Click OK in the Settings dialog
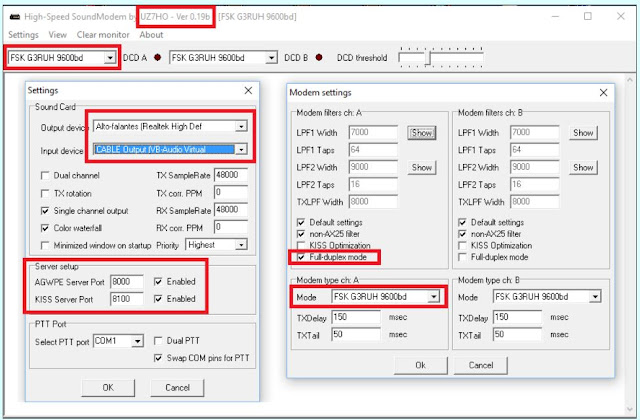The height and width of the screenshot is (420, 640). pyautogui.click(x=108, y=387)
